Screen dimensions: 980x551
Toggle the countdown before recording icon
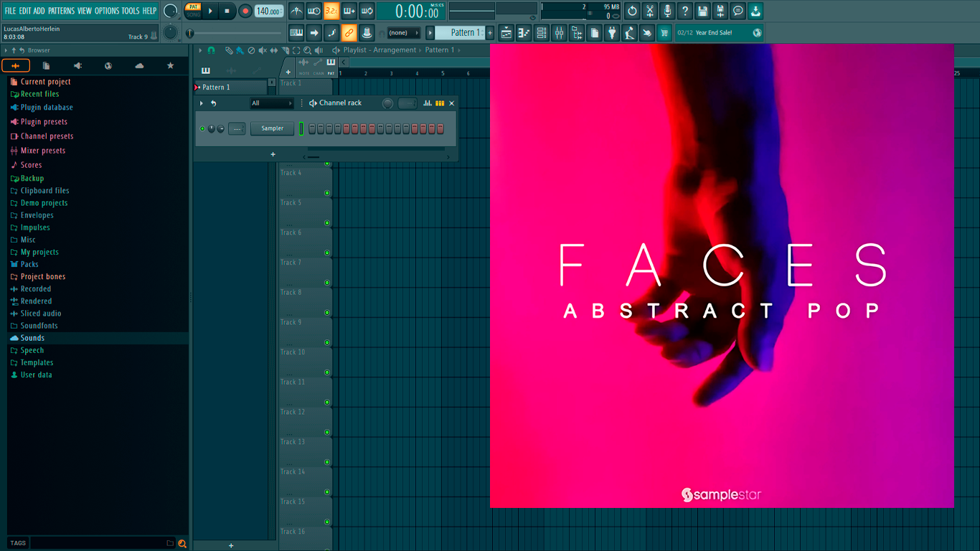pyautogui.click(x=331, y=11)
